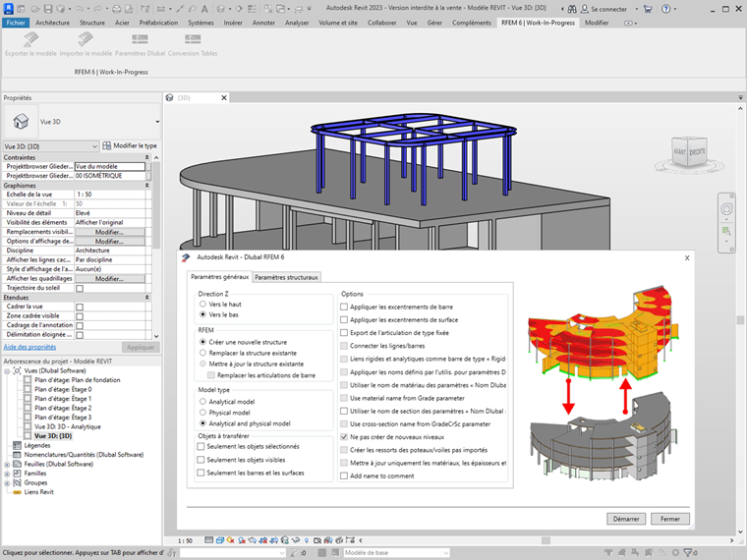Open the Compléments ribbon tab

(471, 23)
